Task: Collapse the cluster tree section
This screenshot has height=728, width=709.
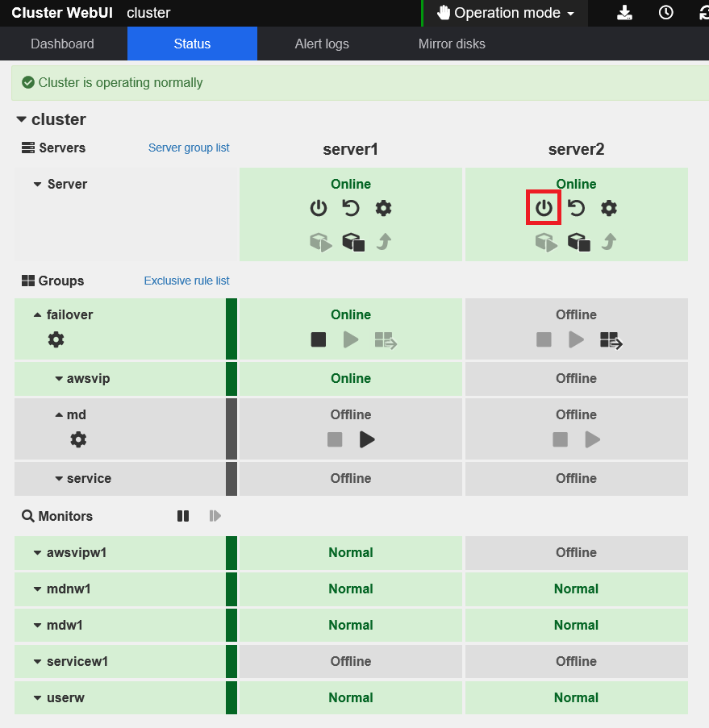Action: click(x=22, y=120)
